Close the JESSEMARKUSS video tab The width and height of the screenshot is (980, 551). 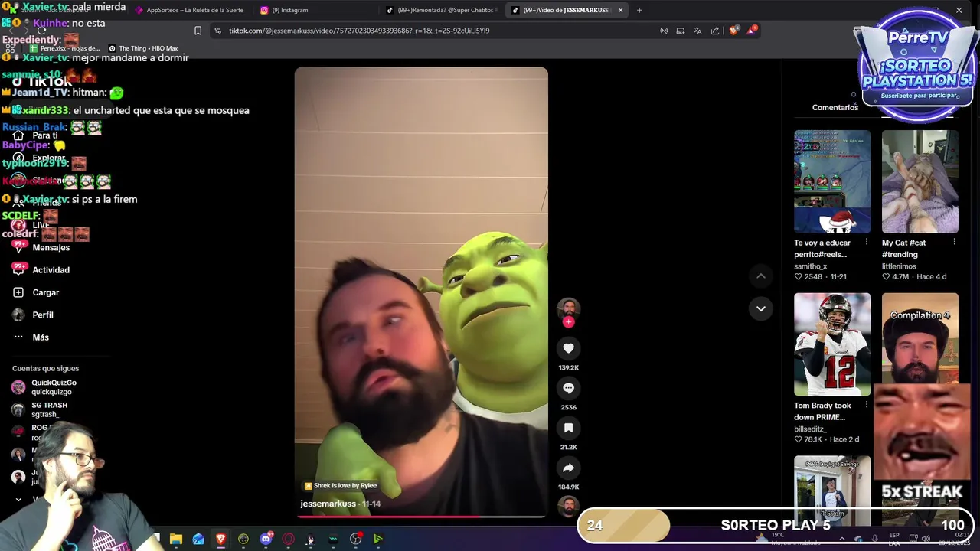[620, 10]
